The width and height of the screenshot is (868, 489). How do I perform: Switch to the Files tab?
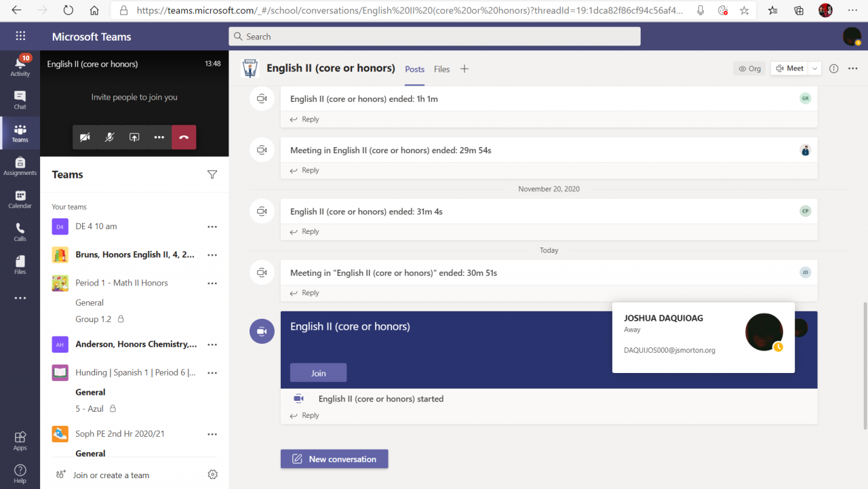(441, 69)
